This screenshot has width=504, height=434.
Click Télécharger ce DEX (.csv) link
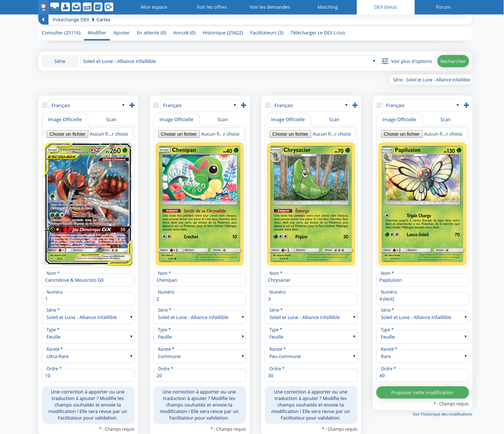pyautogui.click(x=318, y=33)
